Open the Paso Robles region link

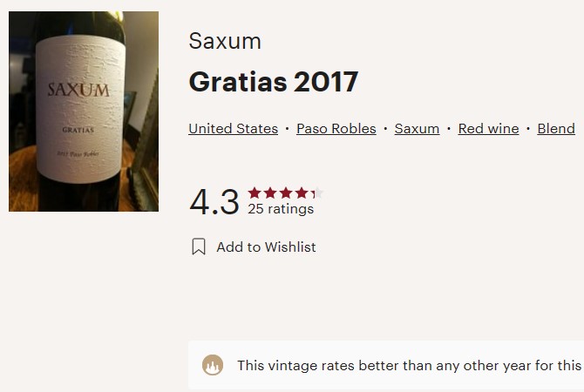tap(336, 128)
